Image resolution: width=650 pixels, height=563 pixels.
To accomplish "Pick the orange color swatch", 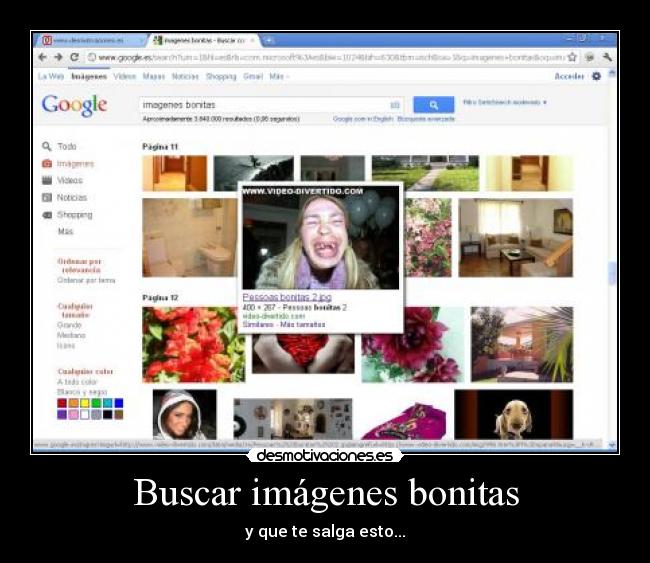I will pyautogui.click(x=73, y=403).
